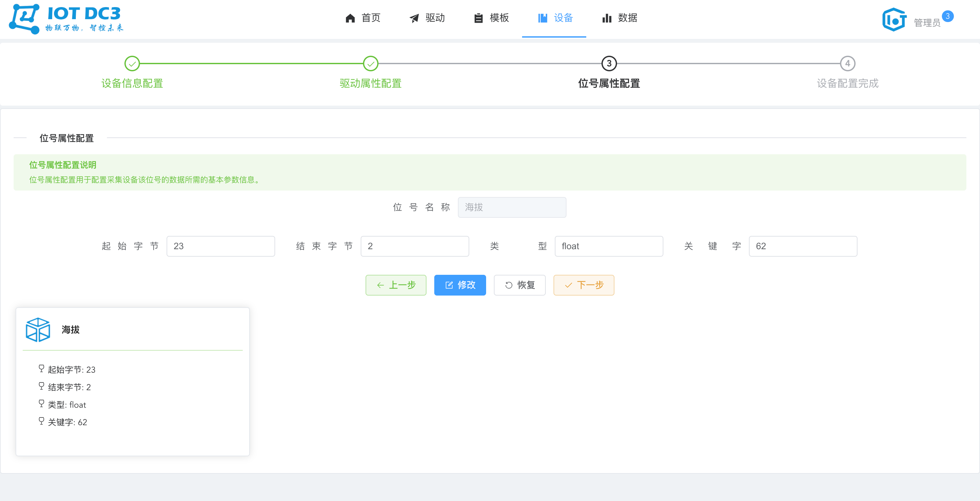Click the clipboard template icon

(x=478, y=18)
